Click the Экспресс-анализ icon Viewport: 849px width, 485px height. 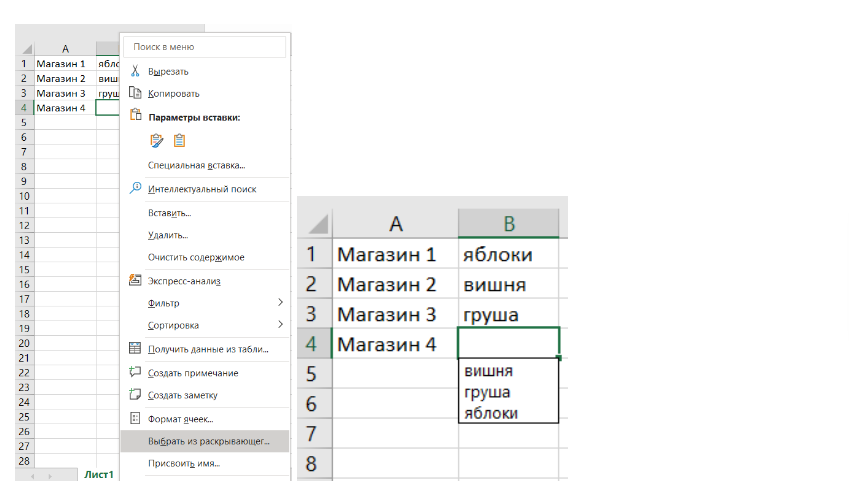pos(135,280)
